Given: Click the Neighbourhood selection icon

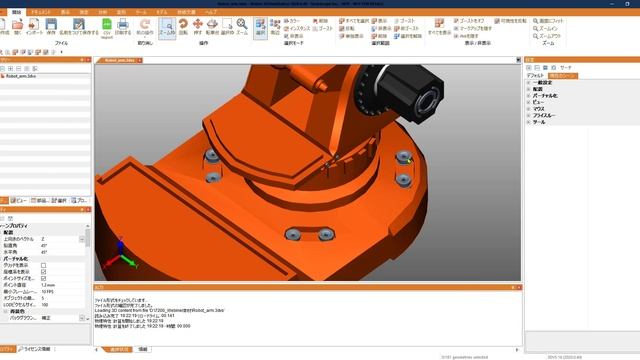Looking at the screenshot, I should (x=276, y=24).
